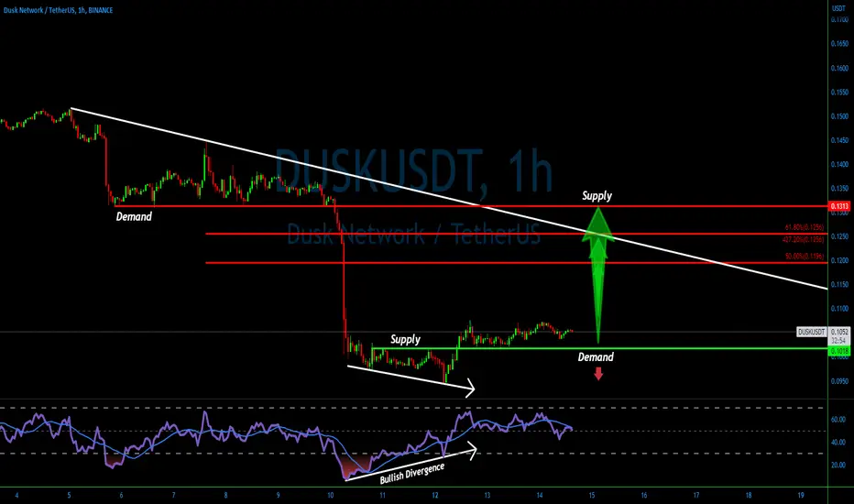Click the 20.00 RSI axis value

[x=838, y=465]
